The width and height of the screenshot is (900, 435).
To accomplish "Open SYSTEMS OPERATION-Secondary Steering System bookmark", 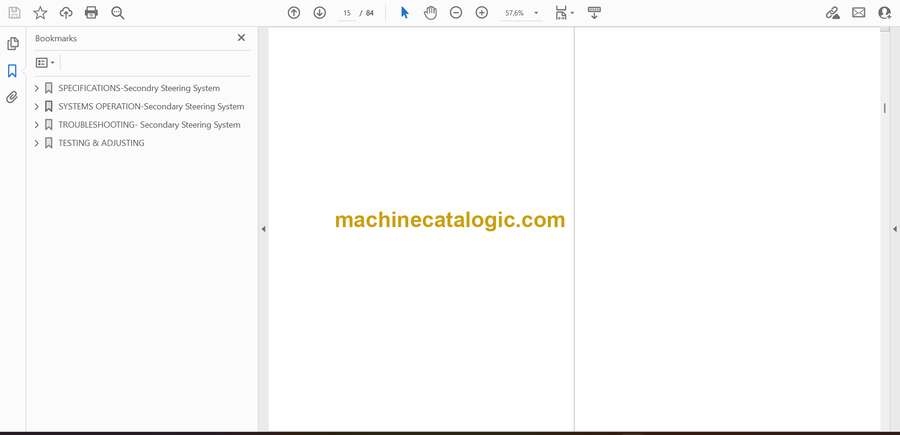I will pyautogui.click(x=151, y=106).
